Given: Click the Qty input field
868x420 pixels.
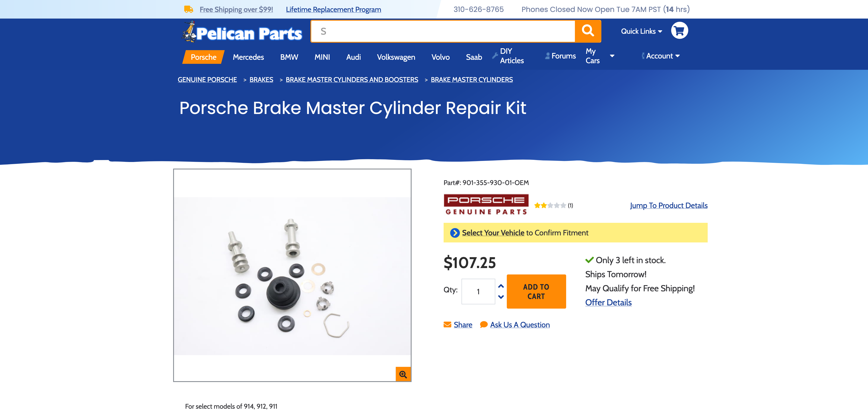Looking at the screenshot, I should tap(478, 291).
